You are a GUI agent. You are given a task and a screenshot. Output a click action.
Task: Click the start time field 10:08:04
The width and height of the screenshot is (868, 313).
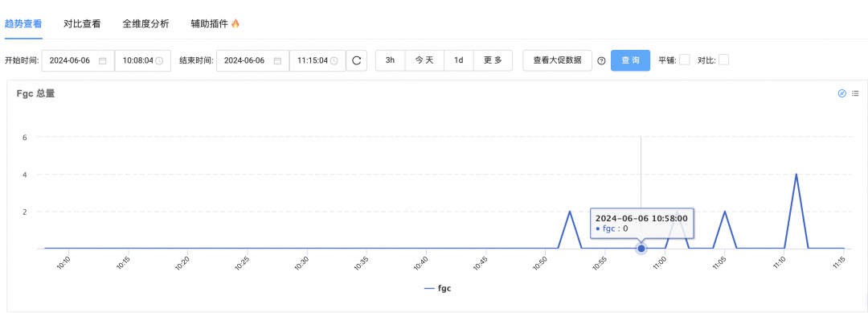pos(143,61)
